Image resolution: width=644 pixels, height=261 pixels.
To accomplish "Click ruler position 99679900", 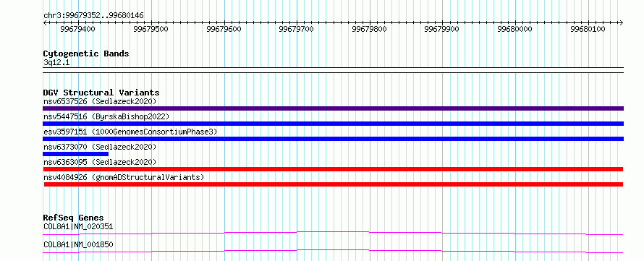I will pyautogui.click(x=442, y=29).
